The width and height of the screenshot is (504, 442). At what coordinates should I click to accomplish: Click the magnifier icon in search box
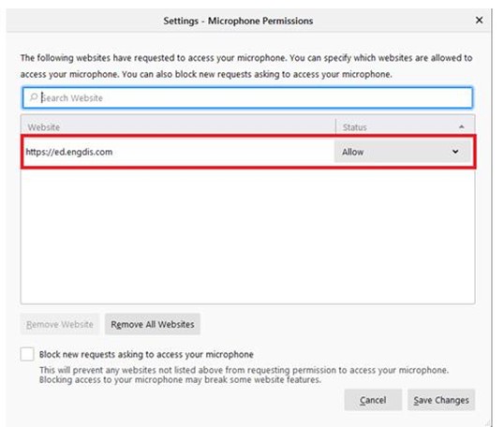click(x=34, y=97)
